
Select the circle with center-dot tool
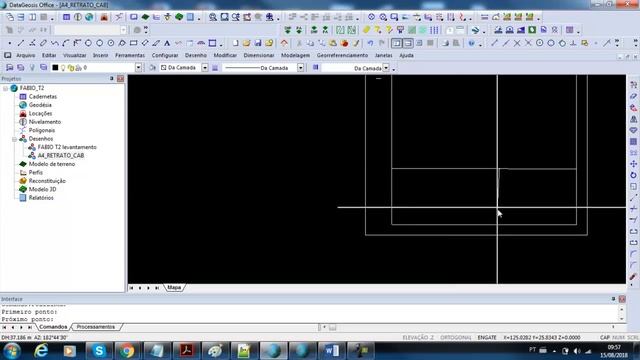point(111,43)
